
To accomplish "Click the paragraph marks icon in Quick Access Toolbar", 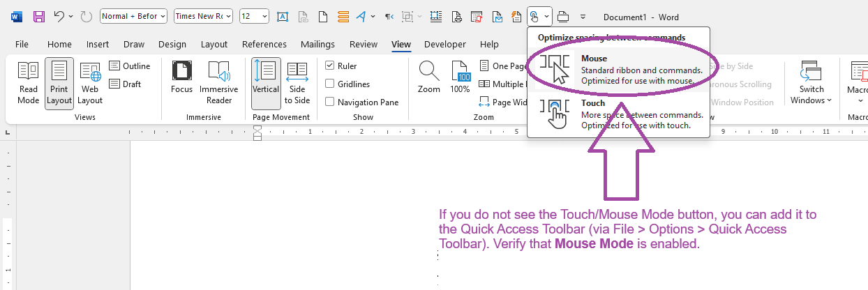I will [389, 16].
